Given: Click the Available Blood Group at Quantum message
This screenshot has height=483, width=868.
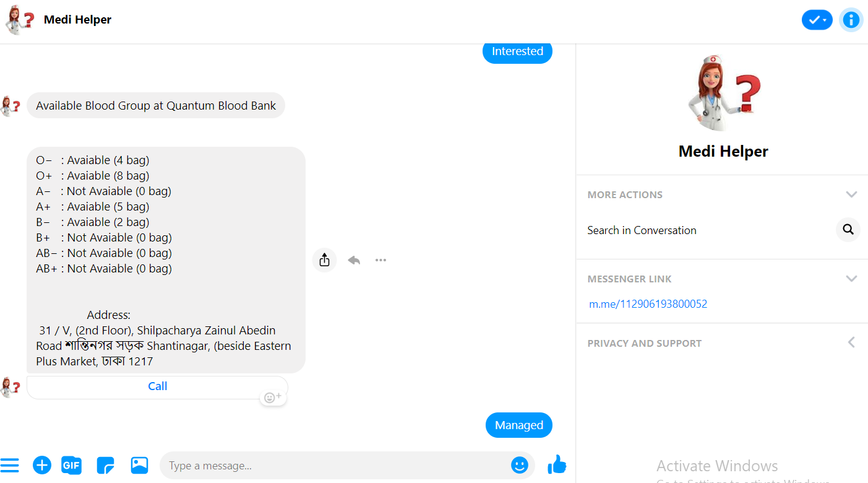Looking at the screenshot, I should coord(156,105).
